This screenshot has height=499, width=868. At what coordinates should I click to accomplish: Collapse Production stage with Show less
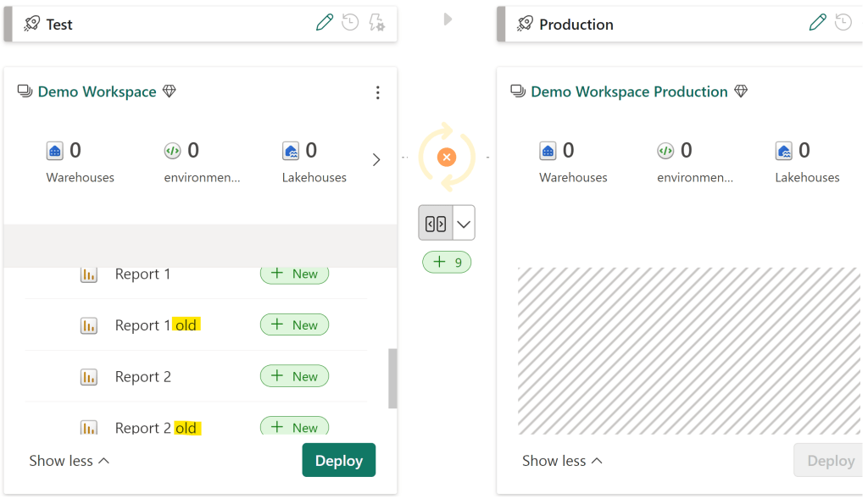pyautogui.click(x=562, y=461)
